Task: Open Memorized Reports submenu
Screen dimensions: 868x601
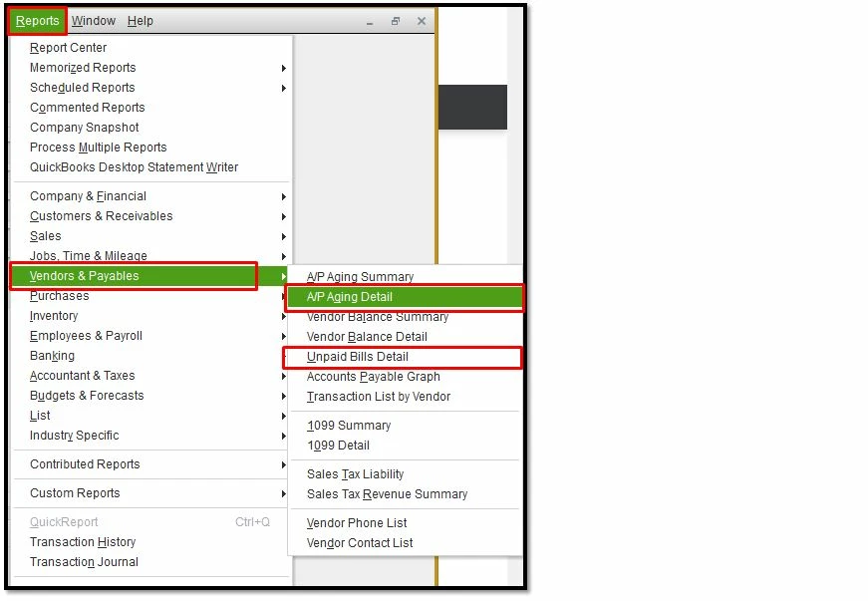Action: [x=151, y=68]
